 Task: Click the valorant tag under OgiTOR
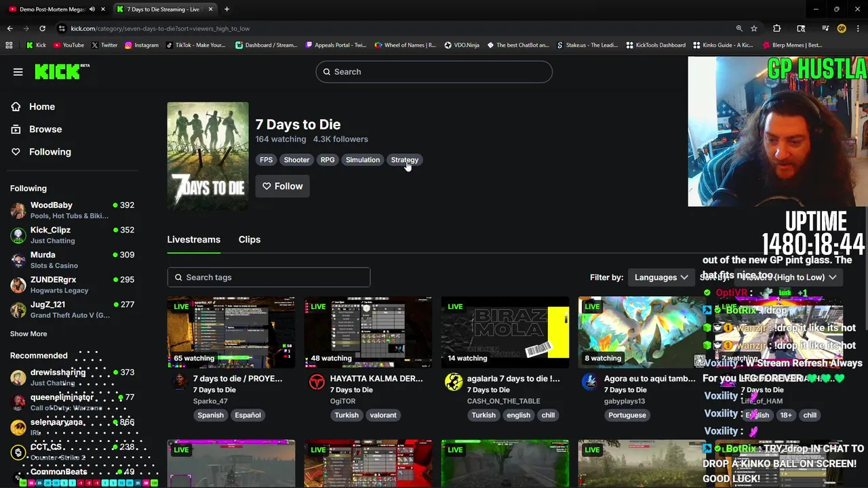[383, 415]
